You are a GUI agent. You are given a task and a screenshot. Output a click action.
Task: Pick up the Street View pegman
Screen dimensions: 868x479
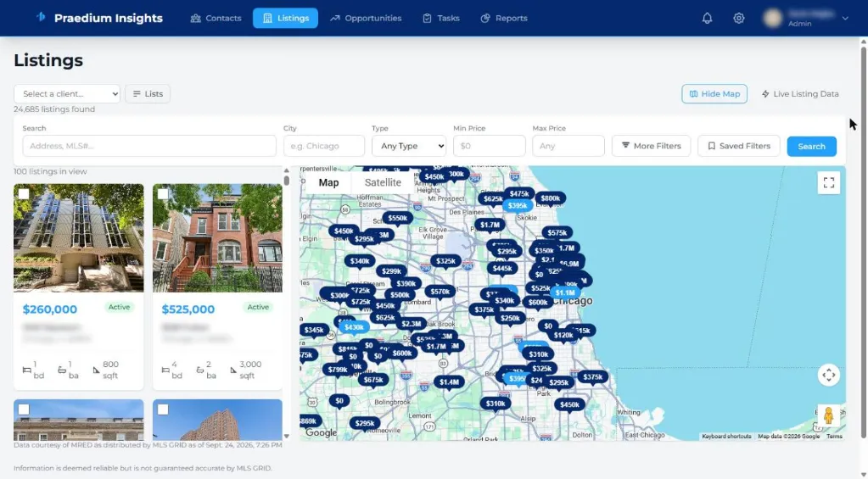coord(828,415)
